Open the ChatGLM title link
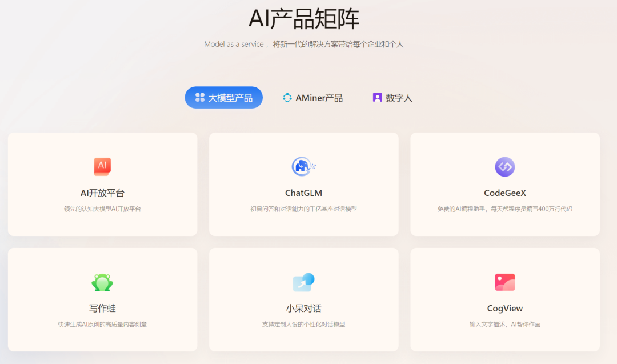Screen dimensions: 617x364 [303, 193]
